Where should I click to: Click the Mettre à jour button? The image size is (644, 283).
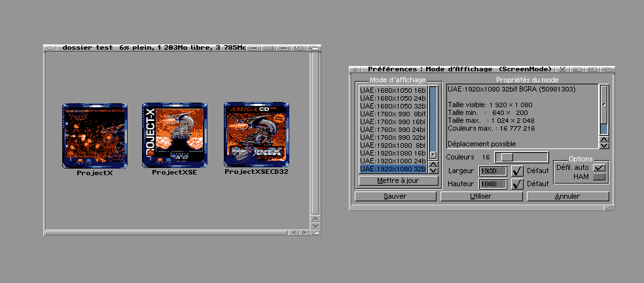[x=399, y=181]
